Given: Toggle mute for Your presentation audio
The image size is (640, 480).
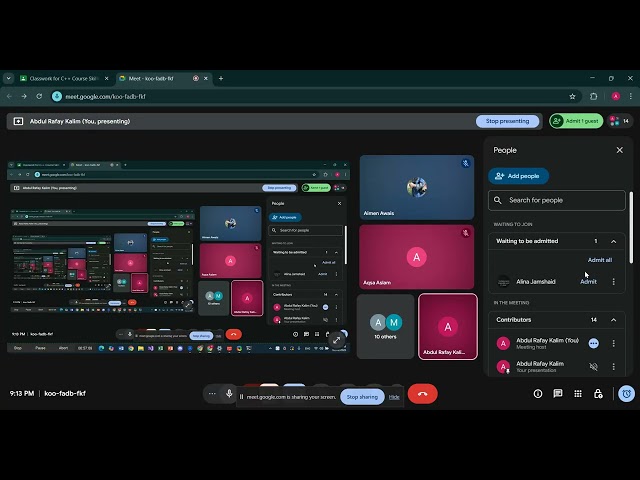Looking at the screenshot, I should (x=593, y=367).
